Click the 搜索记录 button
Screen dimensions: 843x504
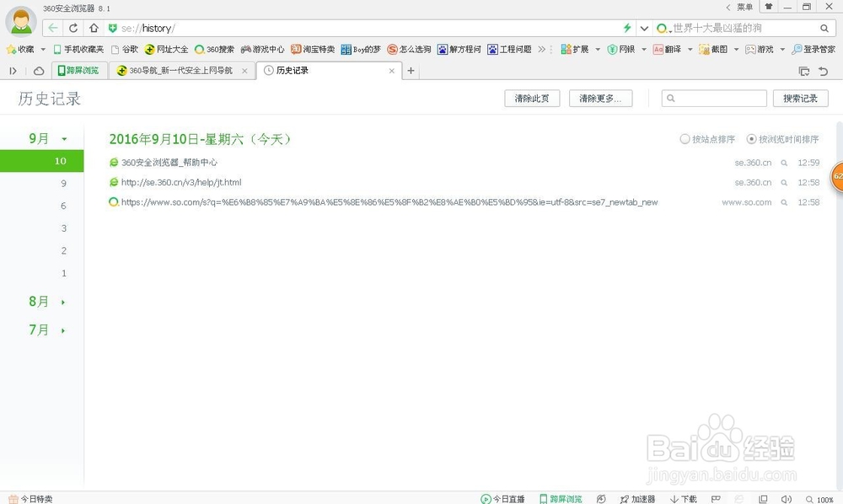(801, 99)
